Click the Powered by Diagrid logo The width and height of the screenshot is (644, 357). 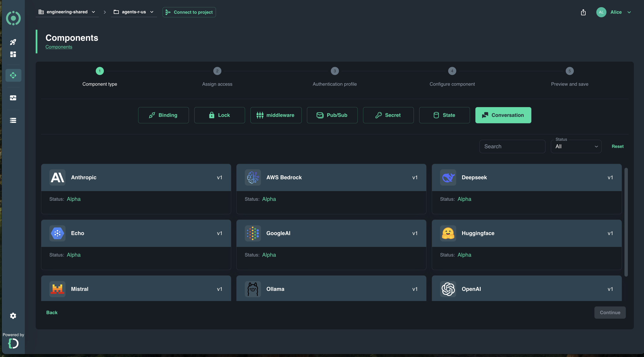point(13,343)
